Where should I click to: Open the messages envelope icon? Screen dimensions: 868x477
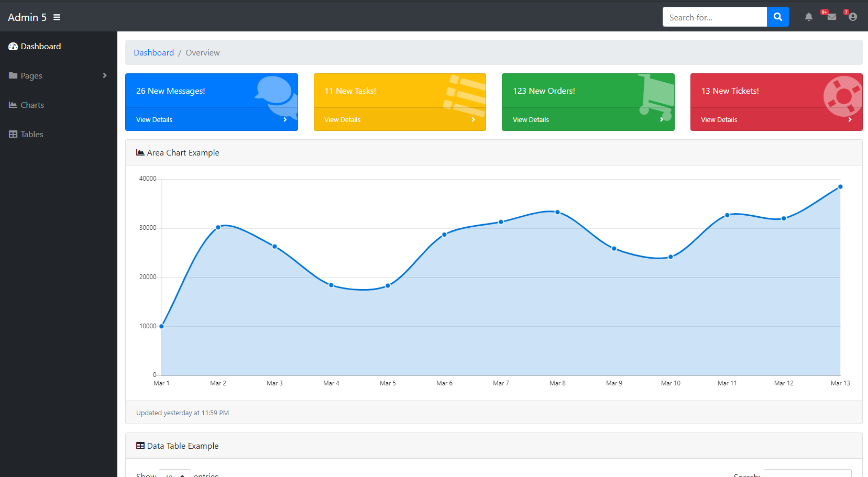tap(831, 17)
